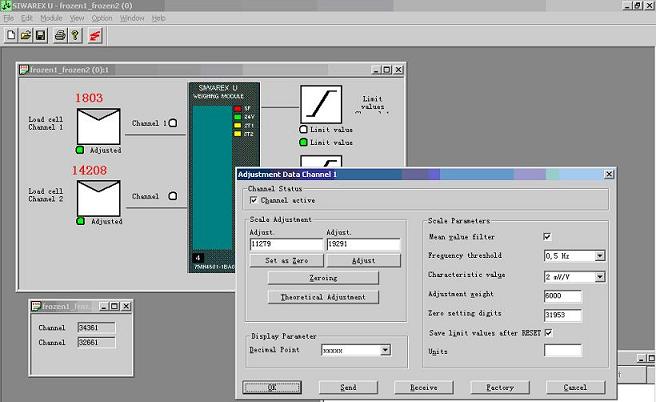The image size is (656, 402).
Task: Click the Set as Zero button
Action: [x=287, y=260]
